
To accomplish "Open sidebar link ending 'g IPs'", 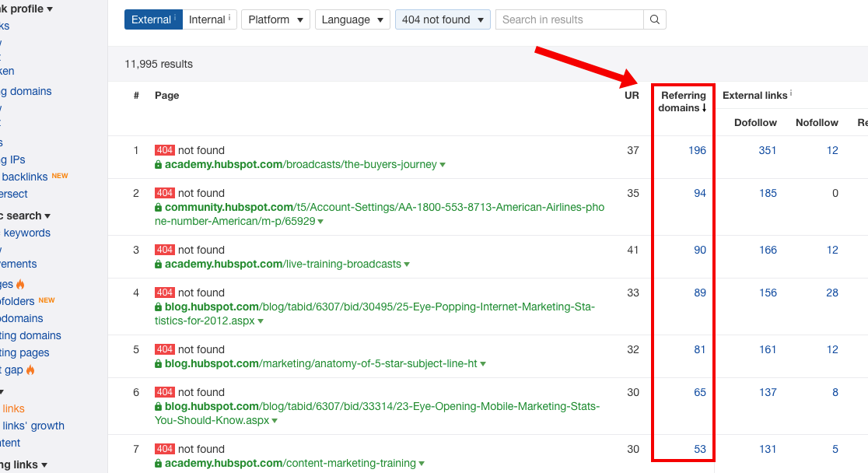I will 12,159.
